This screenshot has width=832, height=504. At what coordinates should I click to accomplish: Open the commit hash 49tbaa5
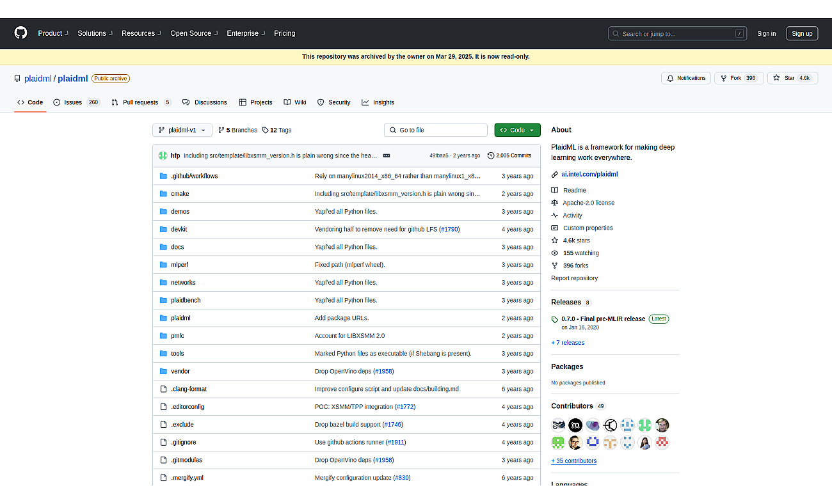[438, 155]
